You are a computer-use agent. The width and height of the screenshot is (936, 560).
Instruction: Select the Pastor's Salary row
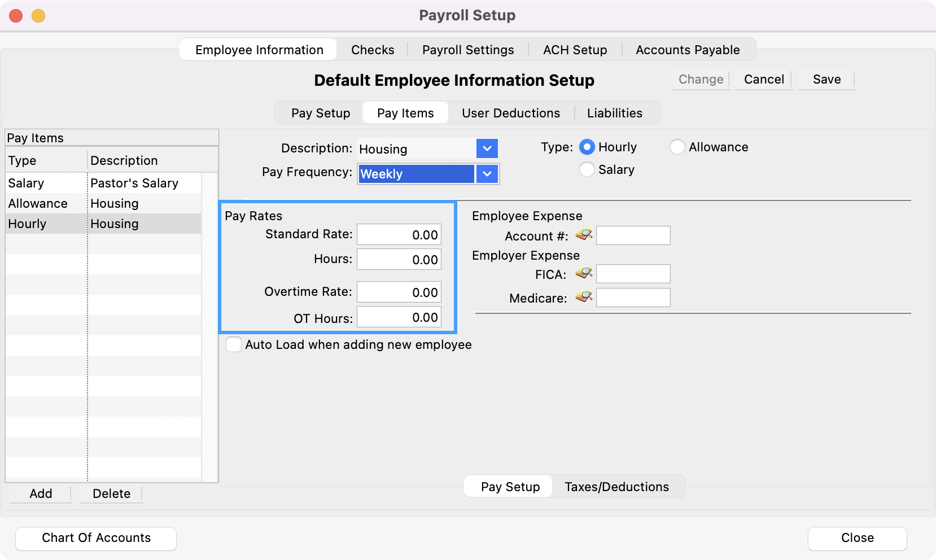(134, 183)
